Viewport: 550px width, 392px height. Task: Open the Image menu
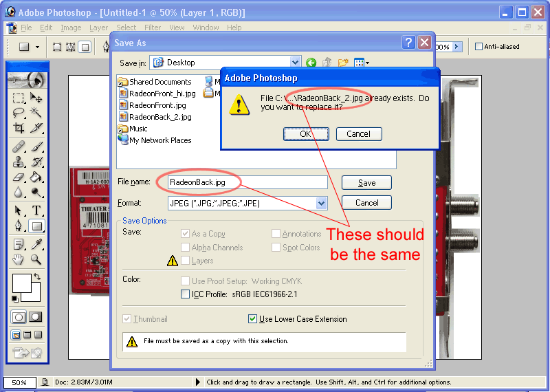click(71, 28)
